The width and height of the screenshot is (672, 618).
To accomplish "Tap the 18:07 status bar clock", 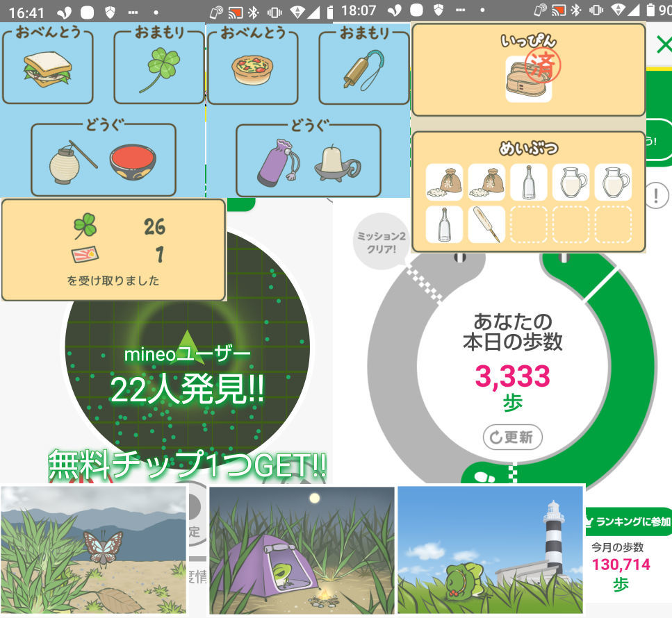I will coord(359,10).
